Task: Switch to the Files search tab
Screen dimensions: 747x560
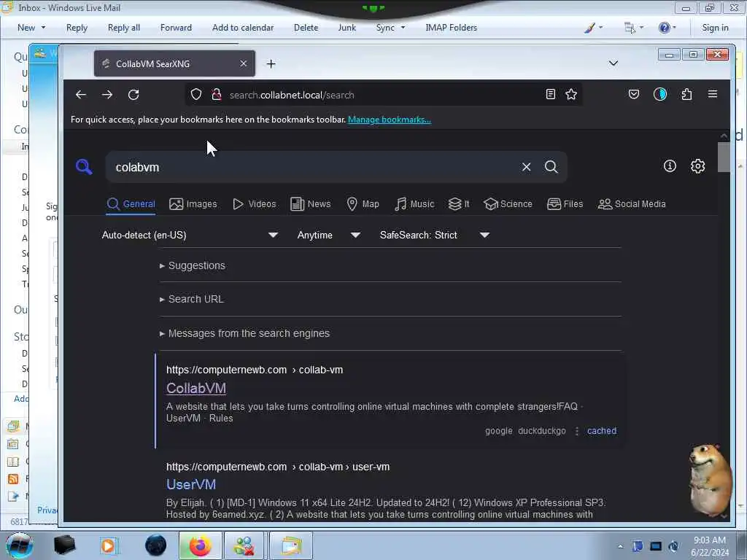Action: tap(565, 204)
